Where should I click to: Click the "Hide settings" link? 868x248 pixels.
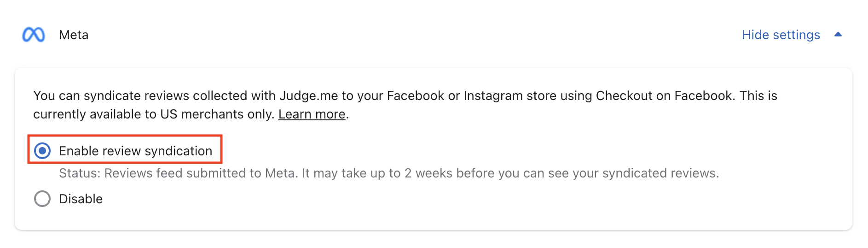coord(781,35)
